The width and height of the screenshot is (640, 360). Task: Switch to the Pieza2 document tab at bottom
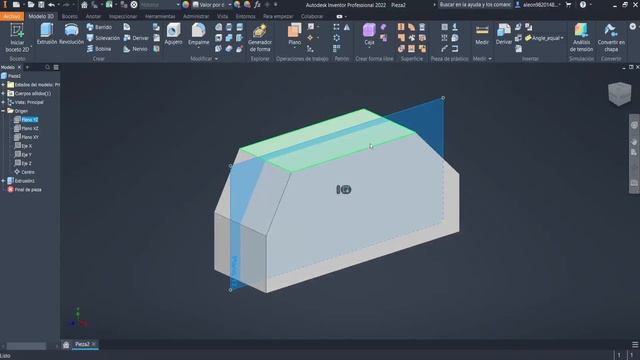click(82, 344)
